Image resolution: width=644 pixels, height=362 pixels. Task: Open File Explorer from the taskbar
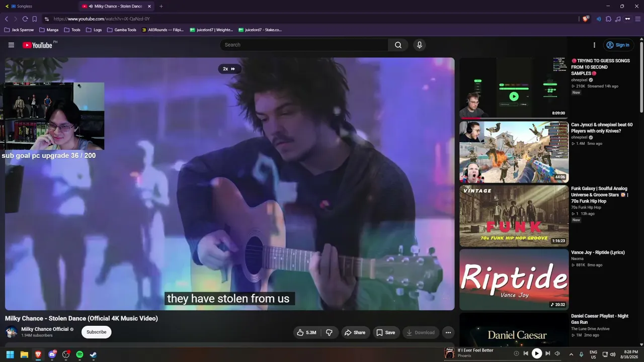coord(24,354)
